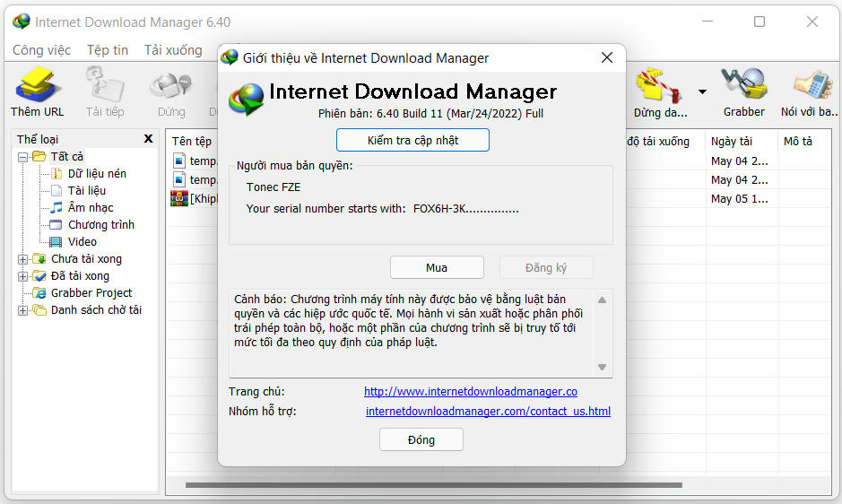Open the Tải xuống menu
Image resolution: width=842 pixels, height=504 pixels.
coord(173,50)
